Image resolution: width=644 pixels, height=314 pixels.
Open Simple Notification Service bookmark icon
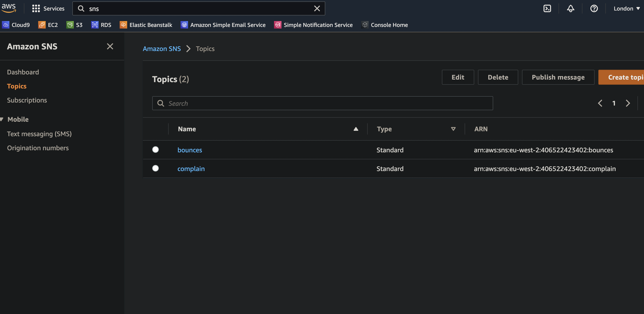point(278,25)
